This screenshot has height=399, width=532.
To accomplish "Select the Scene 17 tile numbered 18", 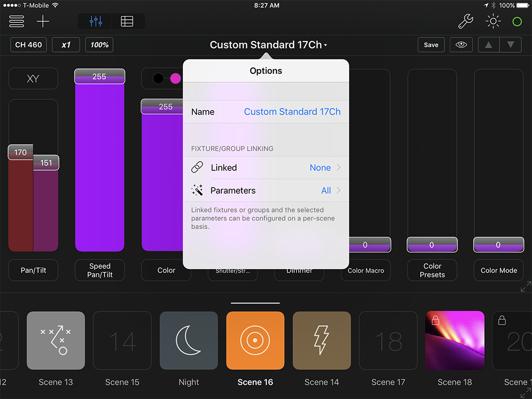I will tap(388, 340).
